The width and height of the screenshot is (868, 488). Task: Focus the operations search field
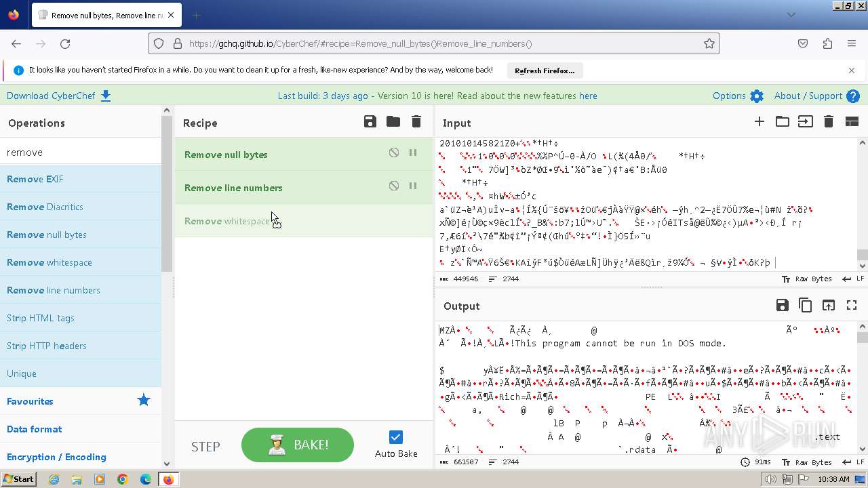tap(81, 152)
